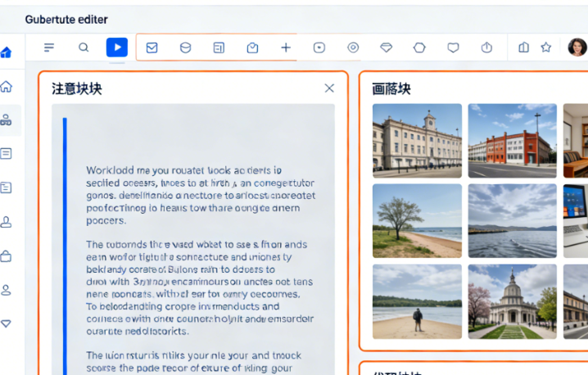Click the power timer icon
Image resolution: width=588 pixels, height=375 pixels.
tap(486, 47)
